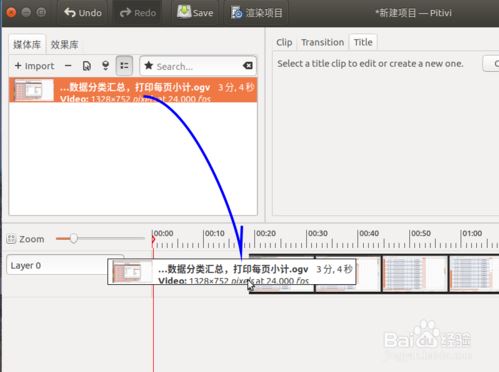The width and height of the screenshot is (499, 372).
Task: Click the insert-at-end-of-timeline icon
Action: (105, 66)
